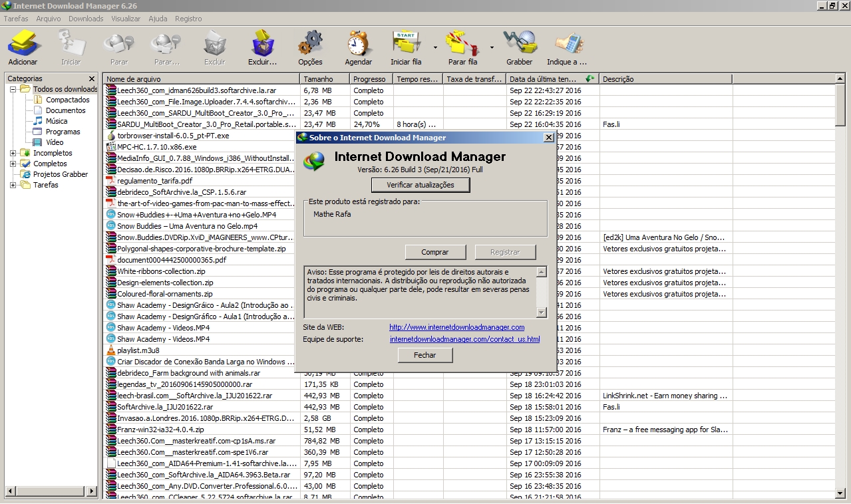Select Franz-win32-ia32-4.0.4.zip file row

tap(161, 430)
